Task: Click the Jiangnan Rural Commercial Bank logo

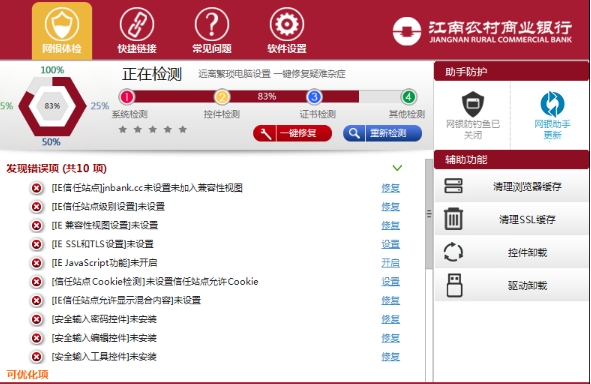Action: [x=482, y=32]
